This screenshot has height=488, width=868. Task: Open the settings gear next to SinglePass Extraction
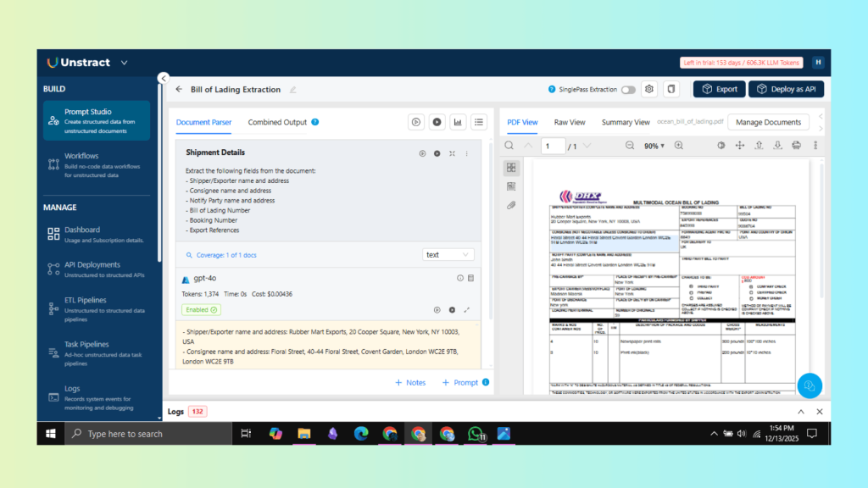point(649,89)
